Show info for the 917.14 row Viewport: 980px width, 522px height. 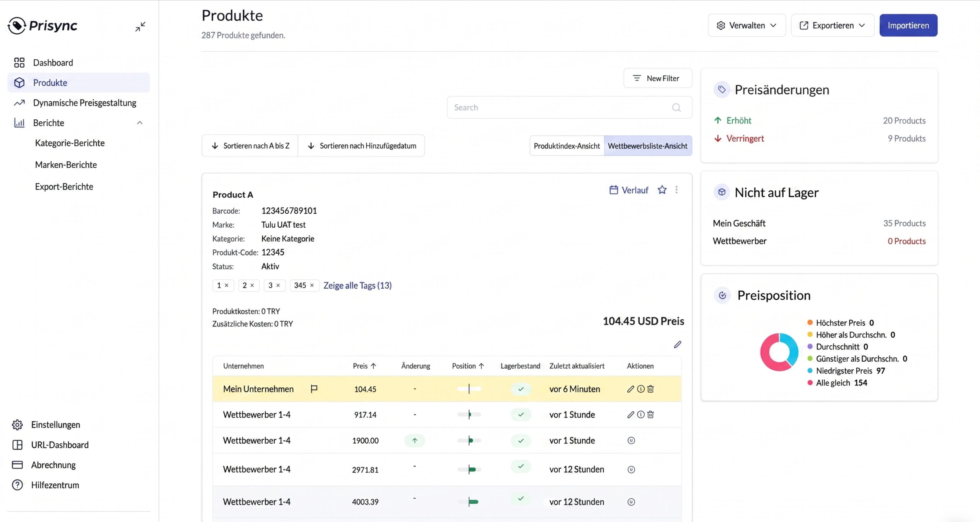point(640,414)
